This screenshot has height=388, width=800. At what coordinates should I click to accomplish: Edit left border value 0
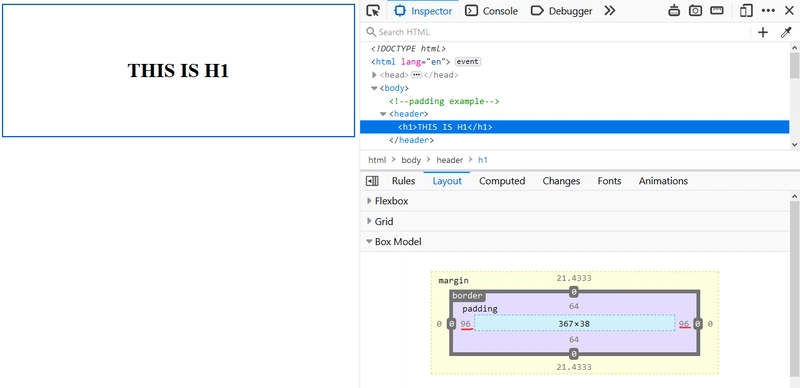tap(452, 324)
